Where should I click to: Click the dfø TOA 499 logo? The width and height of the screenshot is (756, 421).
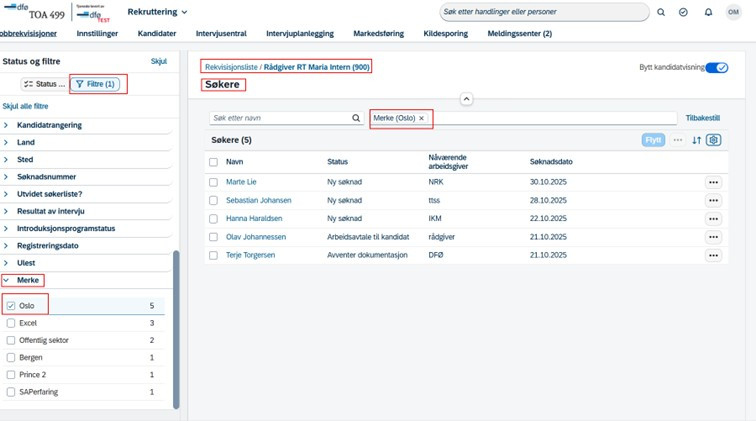(x=34, y=12)
